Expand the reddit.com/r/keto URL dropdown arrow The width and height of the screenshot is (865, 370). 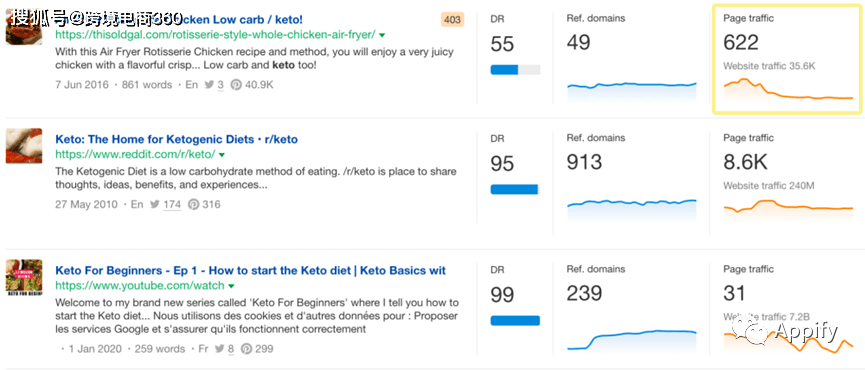point(222,154)
